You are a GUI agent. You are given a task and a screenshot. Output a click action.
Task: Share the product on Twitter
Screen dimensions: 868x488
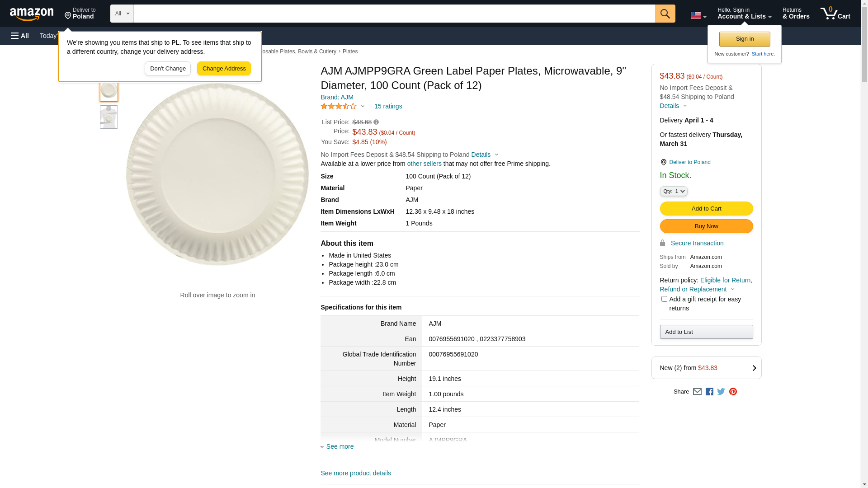pos(721,392)
